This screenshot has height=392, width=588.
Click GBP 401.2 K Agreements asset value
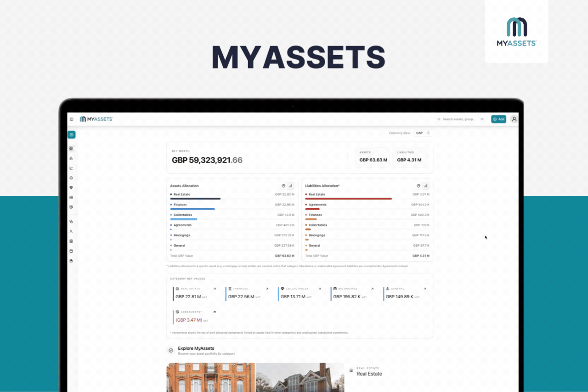(x=285, y=225)
